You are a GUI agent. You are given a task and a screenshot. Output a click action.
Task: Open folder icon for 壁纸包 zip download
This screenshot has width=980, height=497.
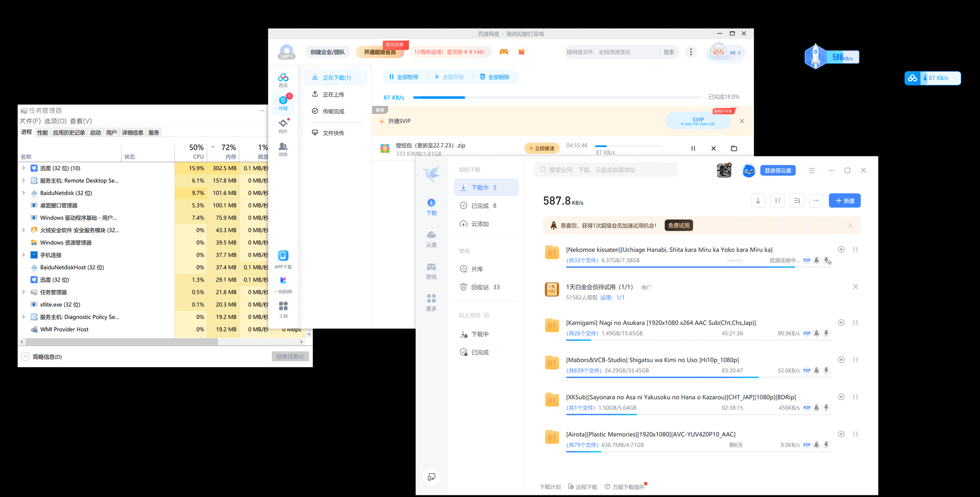point(733,149)
